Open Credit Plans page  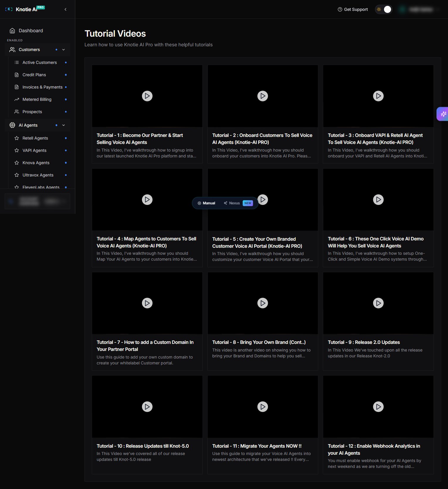point(41,75)
